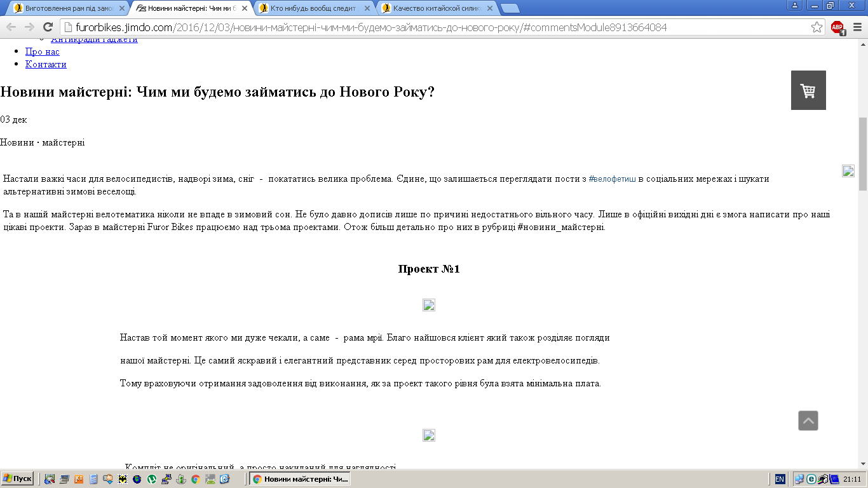Open the Chrome menu (three lines)
Viewport: 868px width, 488px height.
tap(856, 27)
